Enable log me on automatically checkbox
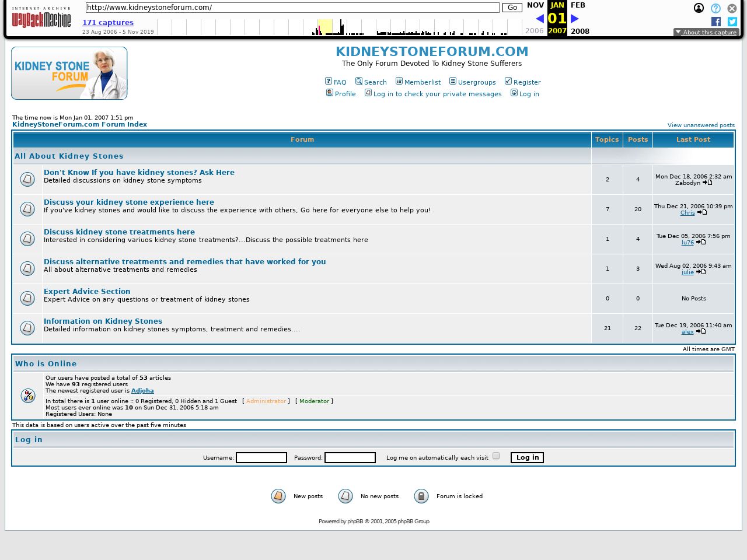747x560 pixels. (x=496, y=456)
